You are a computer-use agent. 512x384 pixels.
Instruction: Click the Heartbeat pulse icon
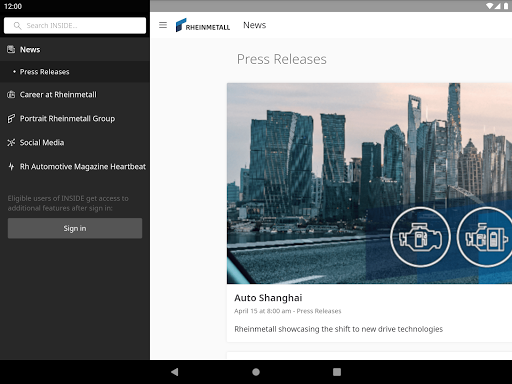click(x=11, y=167)
